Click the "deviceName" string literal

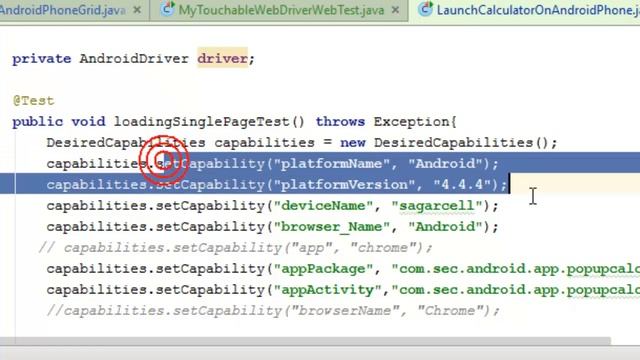coord(323,206)
